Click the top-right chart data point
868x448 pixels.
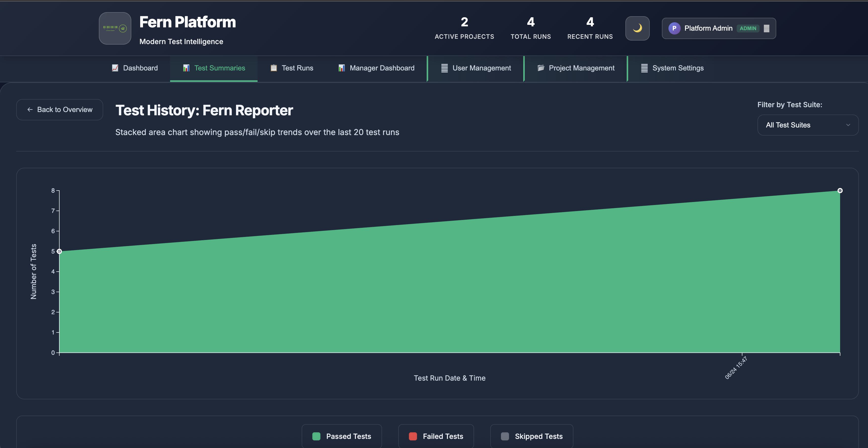tap(840, 191)
